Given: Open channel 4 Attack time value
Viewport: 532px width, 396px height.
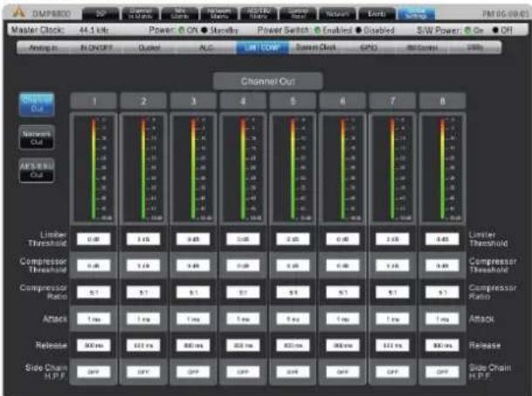Looking at the screenshot, I should point(243,319).
